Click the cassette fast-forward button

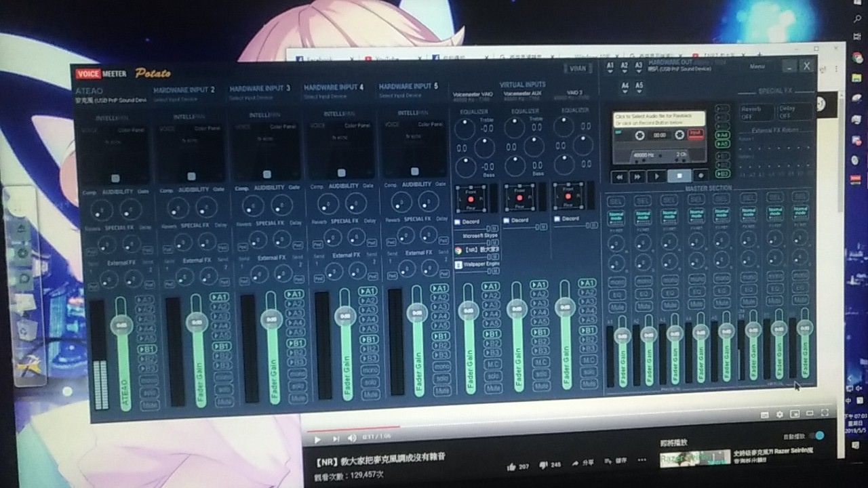click(x=637, y=176)
